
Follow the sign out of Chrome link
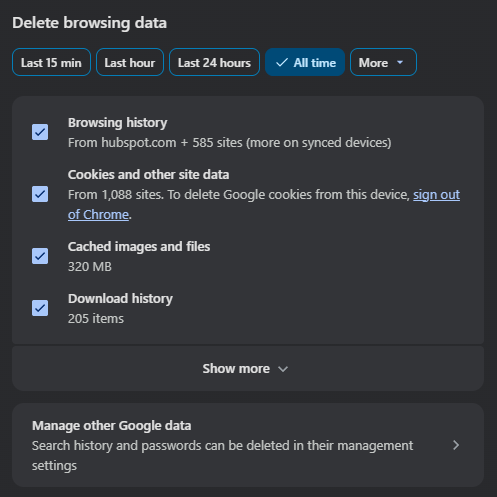pos(436,195)
